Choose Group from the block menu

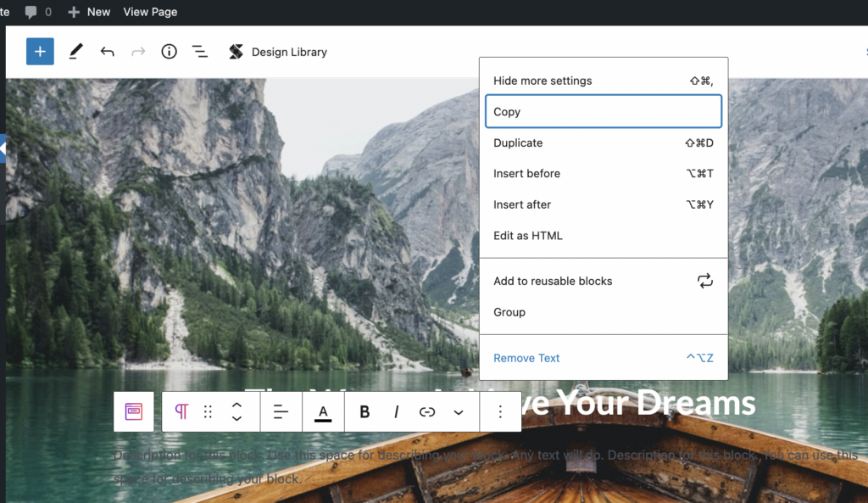tap(604, 312)
